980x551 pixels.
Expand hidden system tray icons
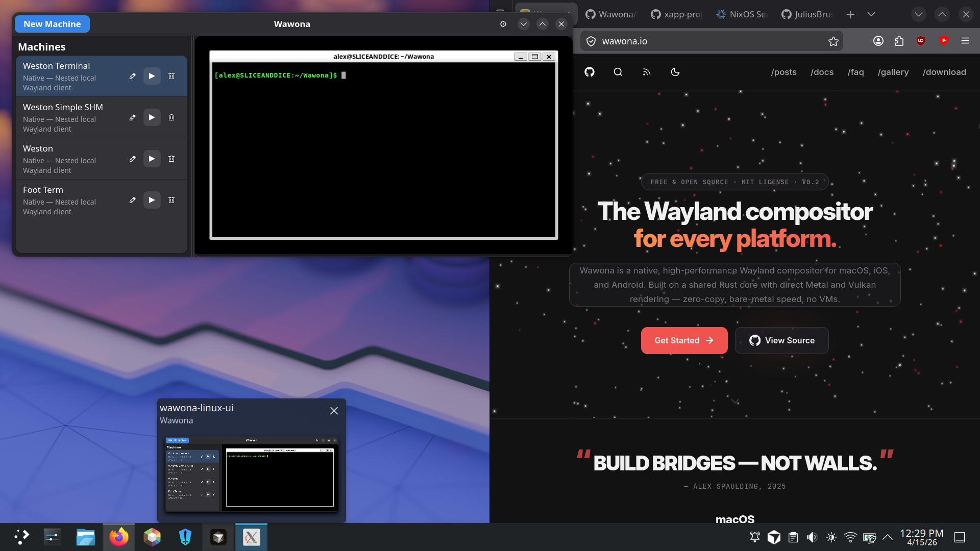coord(888,537)
